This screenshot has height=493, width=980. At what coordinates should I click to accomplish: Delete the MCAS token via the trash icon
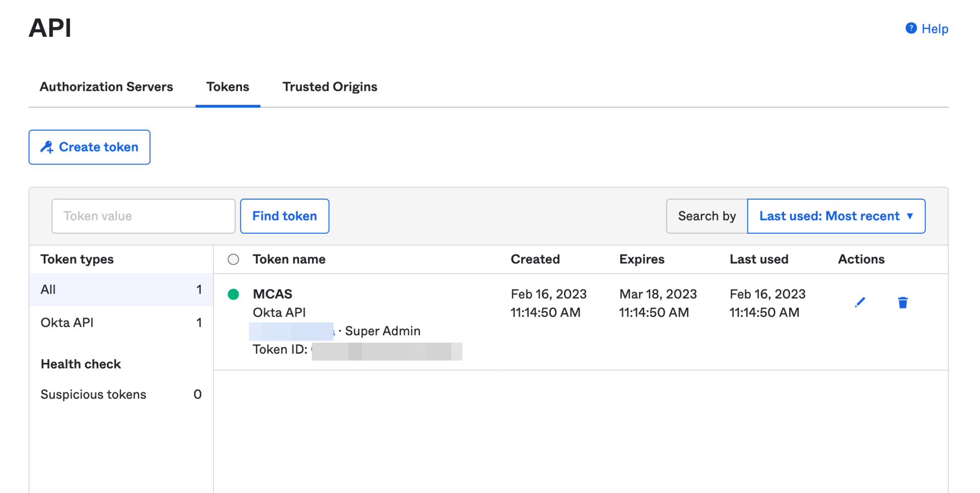tap(903, 302)
